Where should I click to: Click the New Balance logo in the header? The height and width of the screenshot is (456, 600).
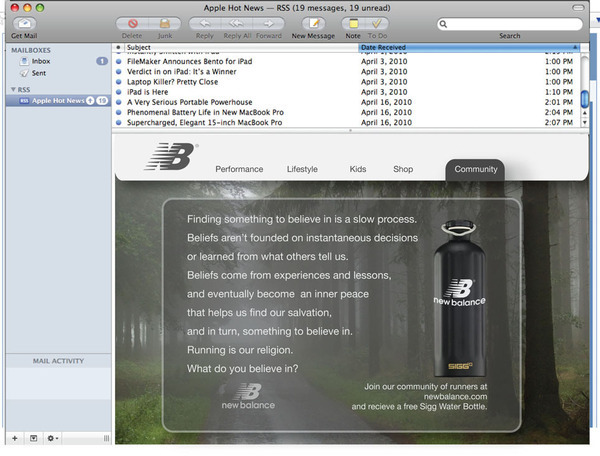171,156
